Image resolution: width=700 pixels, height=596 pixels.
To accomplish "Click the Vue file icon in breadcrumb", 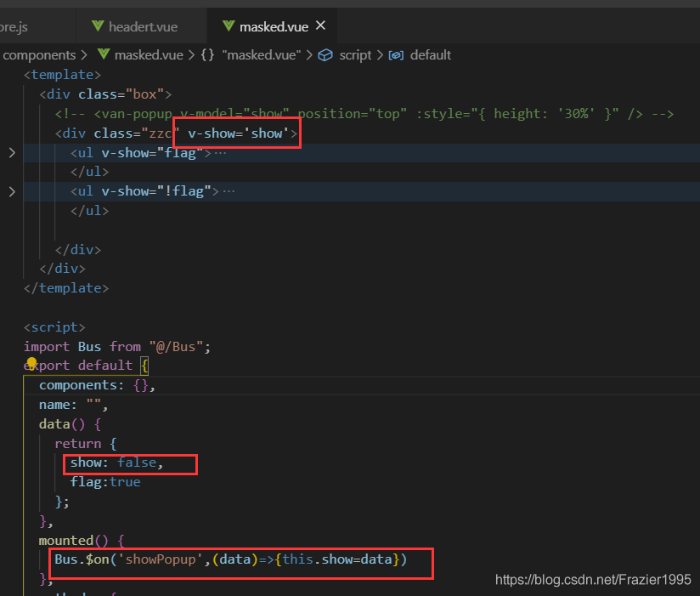I will pos(104,55).
